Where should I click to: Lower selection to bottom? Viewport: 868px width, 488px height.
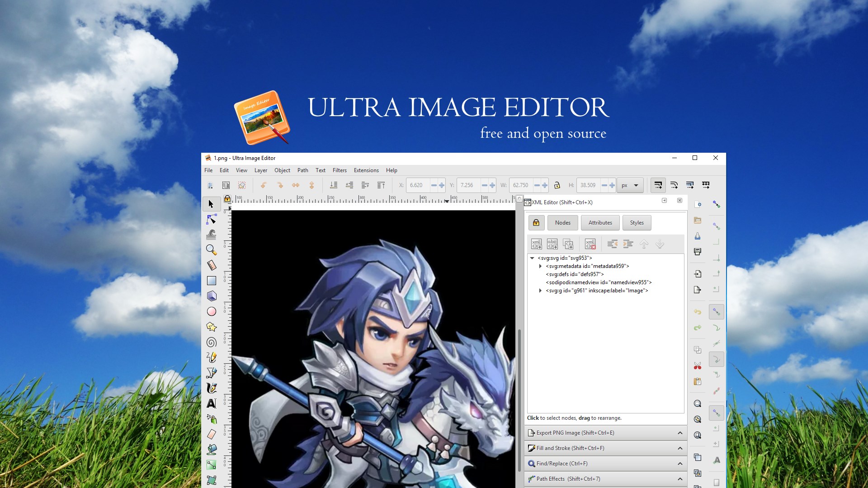334,185
